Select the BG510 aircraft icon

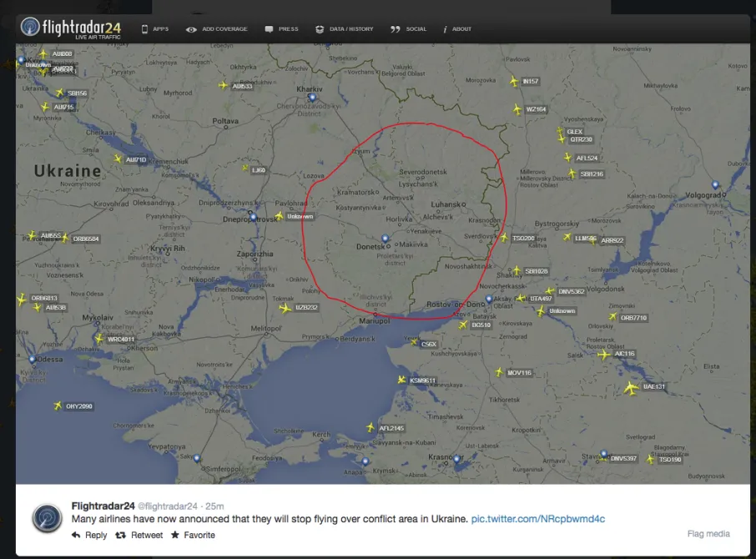[463, 325]
